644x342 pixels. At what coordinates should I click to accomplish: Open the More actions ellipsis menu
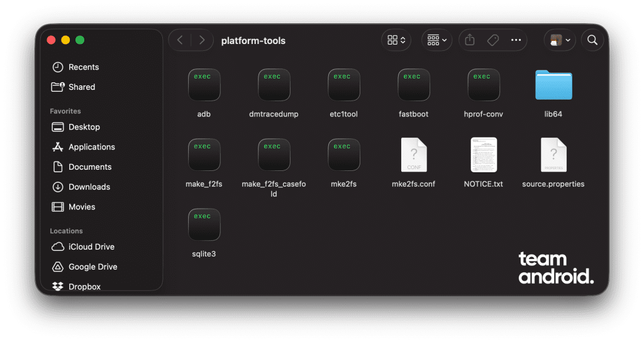(x=516, y=40)
